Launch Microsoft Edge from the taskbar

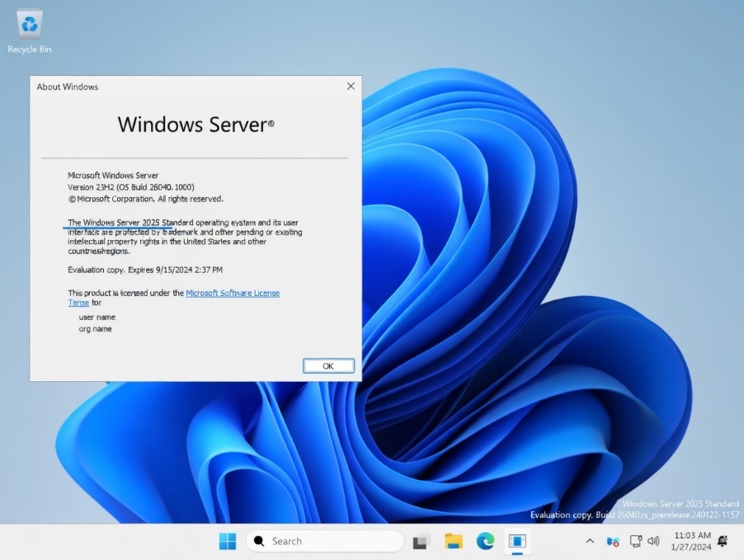point(485,541)
